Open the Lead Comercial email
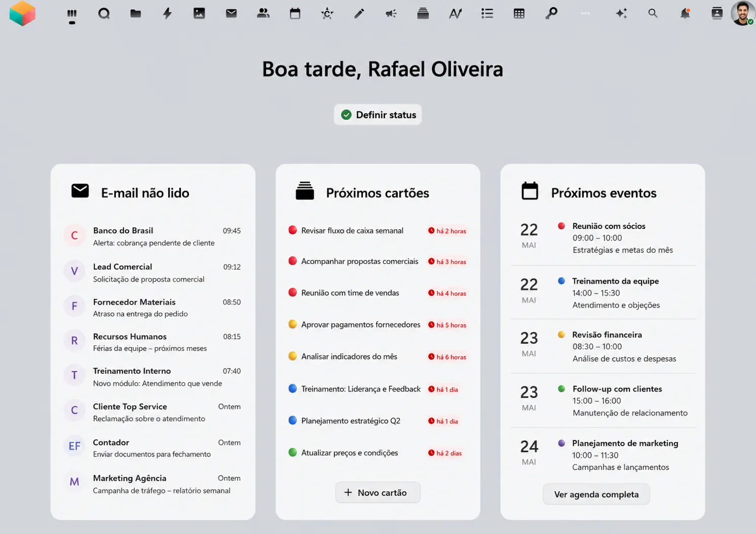The height and width of the screenshot is (534, 756). pos(153,273)
